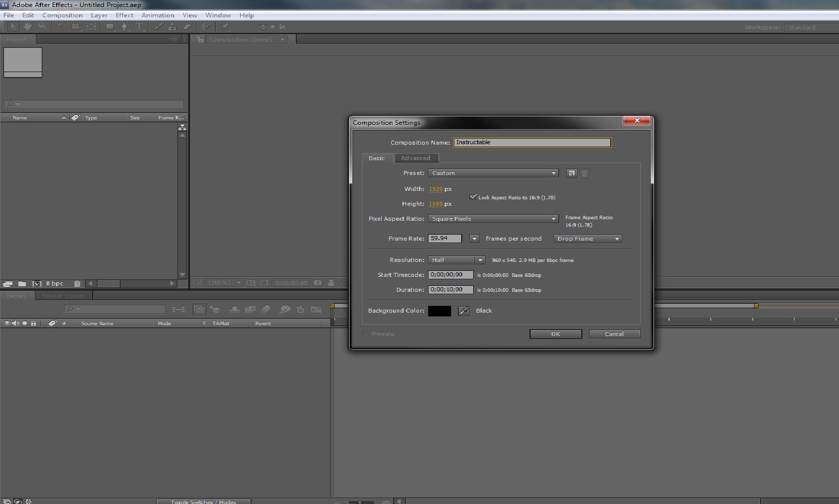Click the Composition Name input field
The image size is (839, 504).
(532, 142)
